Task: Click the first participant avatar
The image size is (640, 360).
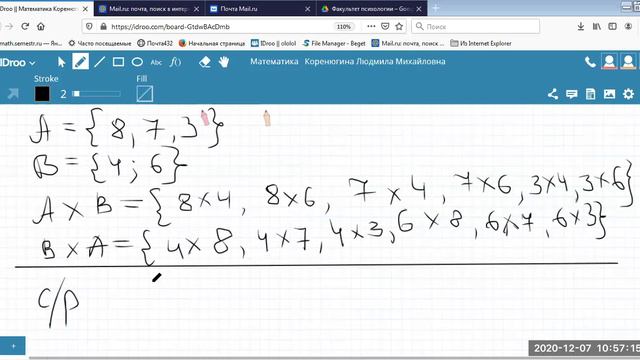Action: pyautogui.click(x=609, y=62)
